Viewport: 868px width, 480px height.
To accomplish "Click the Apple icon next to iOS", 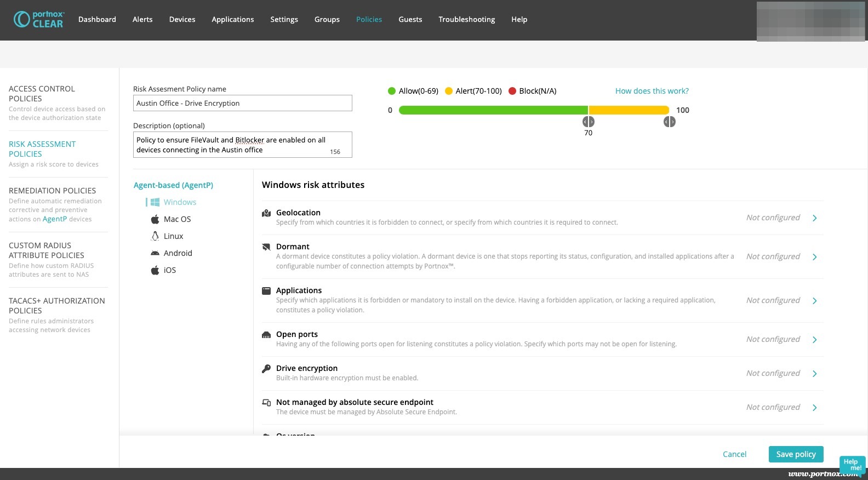I will coord(155,270).
